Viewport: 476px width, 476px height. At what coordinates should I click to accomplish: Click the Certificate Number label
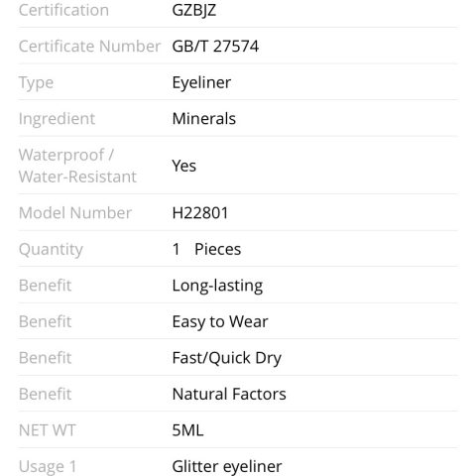click(90, 46)
